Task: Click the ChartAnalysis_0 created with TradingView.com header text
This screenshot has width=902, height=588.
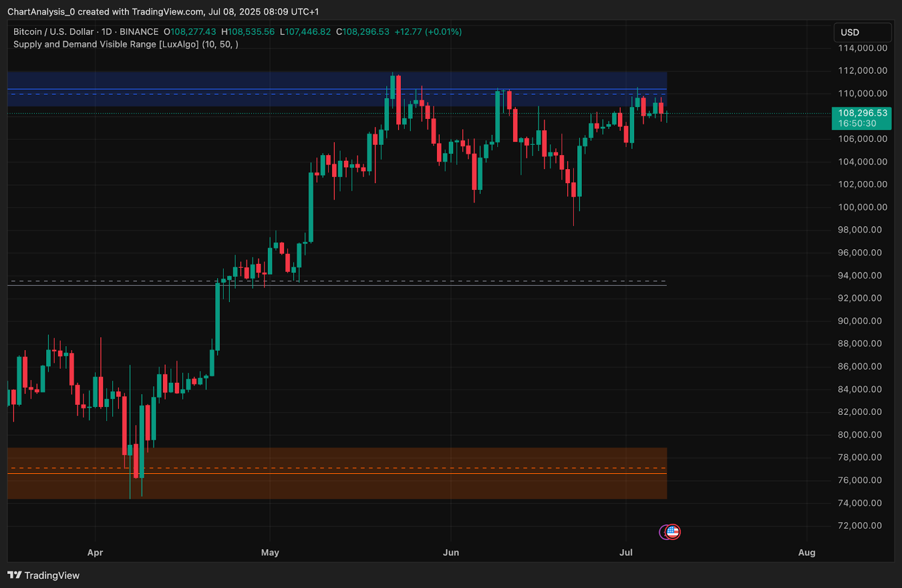Action: (x=163, y=11)
